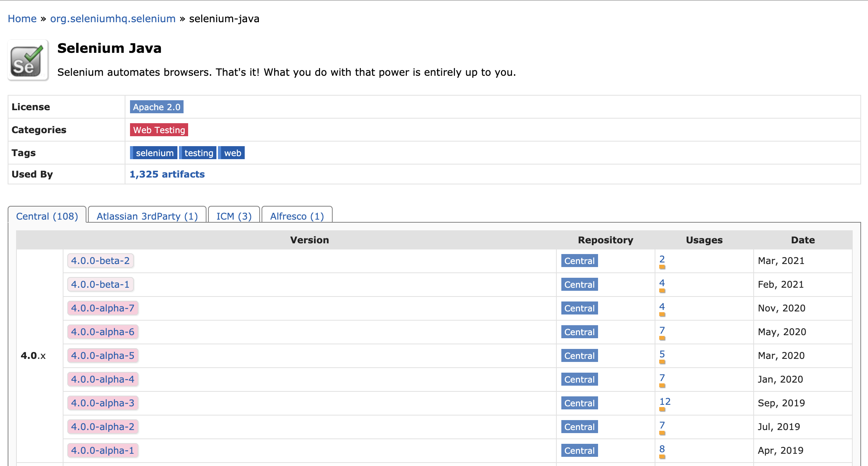The height and width of the screenshot is (466, 868).
Task: Open org.seleniumhq.selenium breadcrumb link
Action: pos(113,19)
